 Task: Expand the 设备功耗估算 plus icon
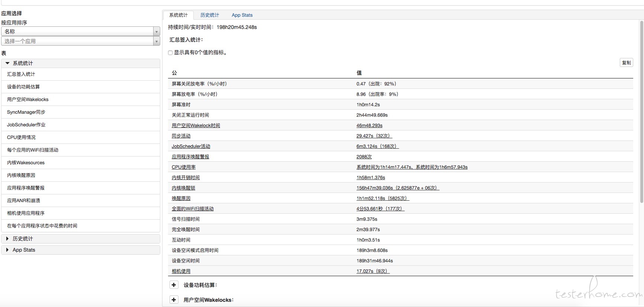174,285
